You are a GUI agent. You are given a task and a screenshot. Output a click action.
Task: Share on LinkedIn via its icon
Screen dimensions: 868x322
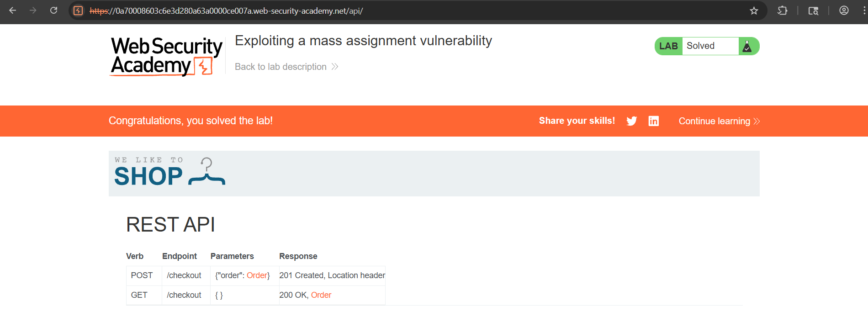coord(653,121)
